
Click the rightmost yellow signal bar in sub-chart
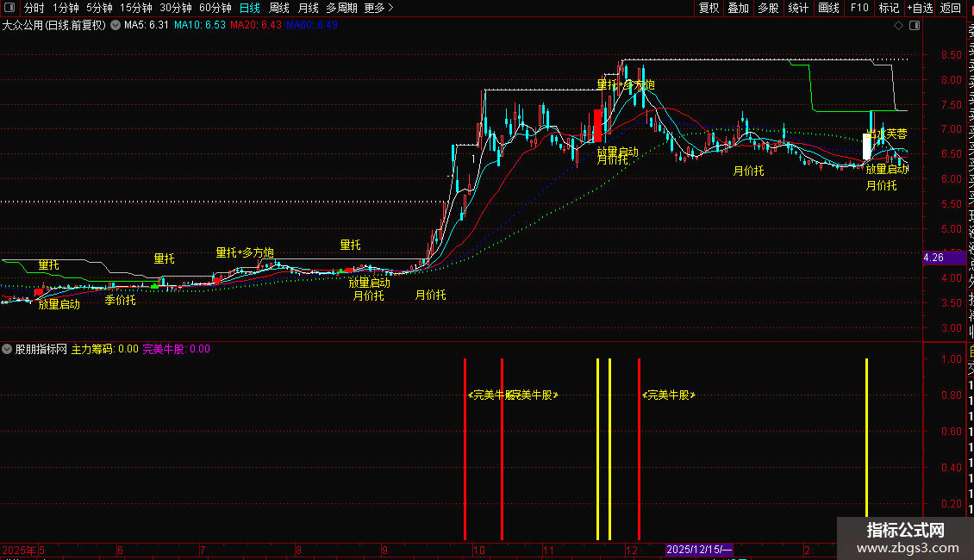[866, 438]
